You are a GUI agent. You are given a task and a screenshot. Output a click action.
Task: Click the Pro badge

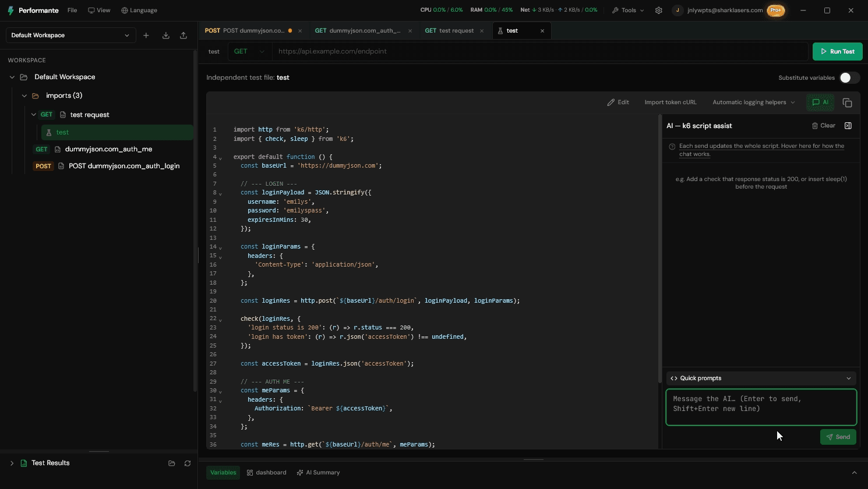[x=775, y=10]
